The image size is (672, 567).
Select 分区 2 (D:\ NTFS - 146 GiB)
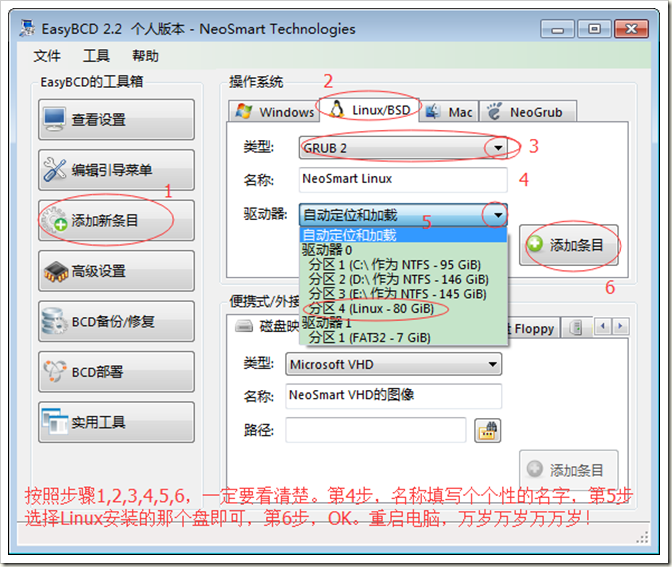click(x=403, y=279)
